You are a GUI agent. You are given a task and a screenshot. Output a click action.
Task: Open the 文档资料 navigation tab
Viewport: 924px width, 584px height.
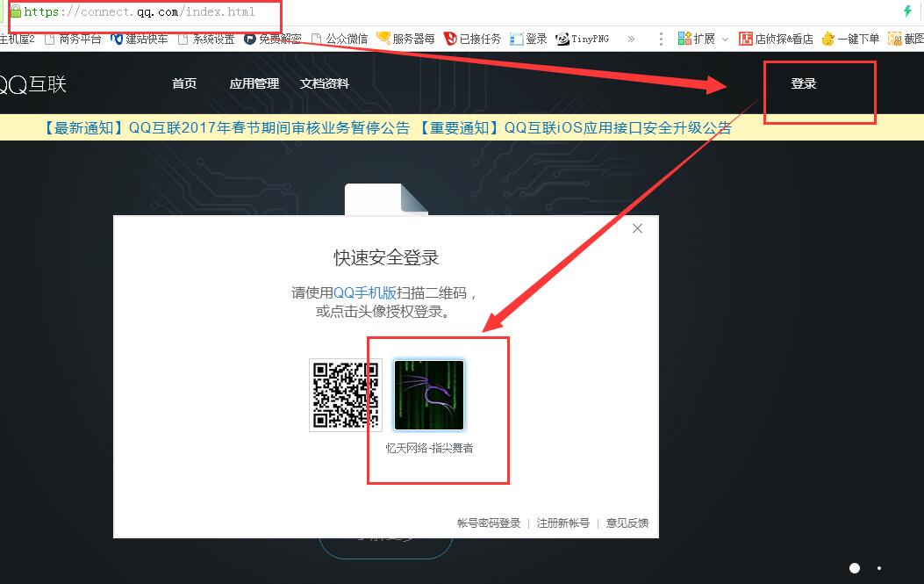point(324,83)
